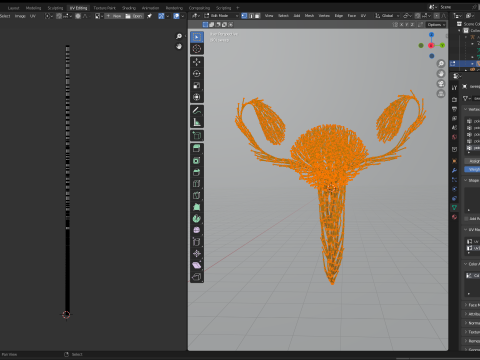
Task: Select the Spin tool
Action: [197, 219]
